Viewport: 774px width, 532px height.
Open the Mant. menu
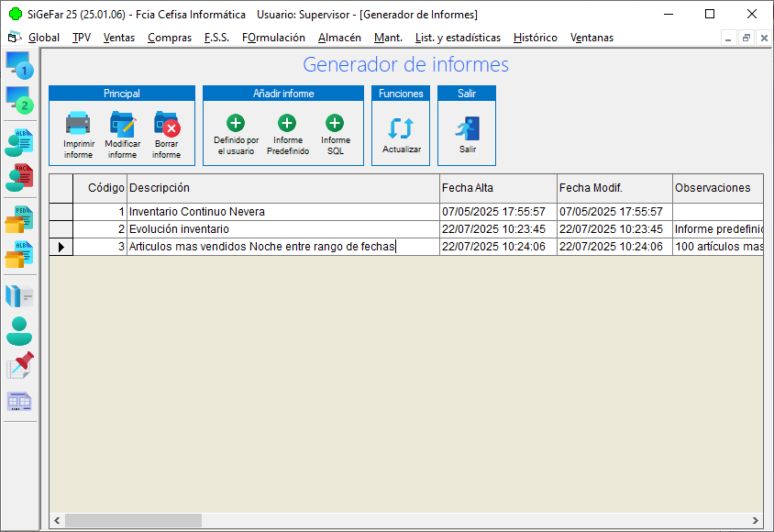pyautogui.click(x=388, y=38)
